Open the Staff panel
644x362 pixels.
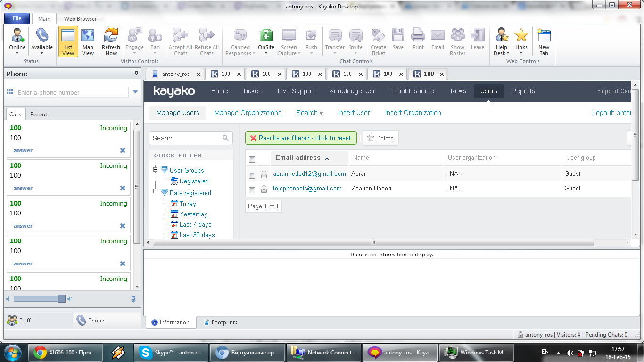click(x=38, y=320)
